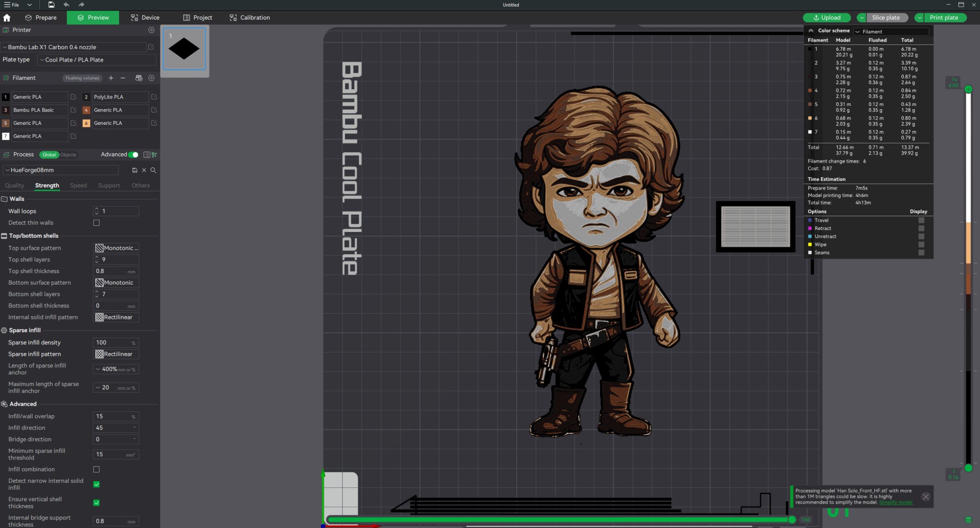Uncheck Ensure vertical shell thickness
Viewport: 980px width, 528px height.
[x=97, y=503]
